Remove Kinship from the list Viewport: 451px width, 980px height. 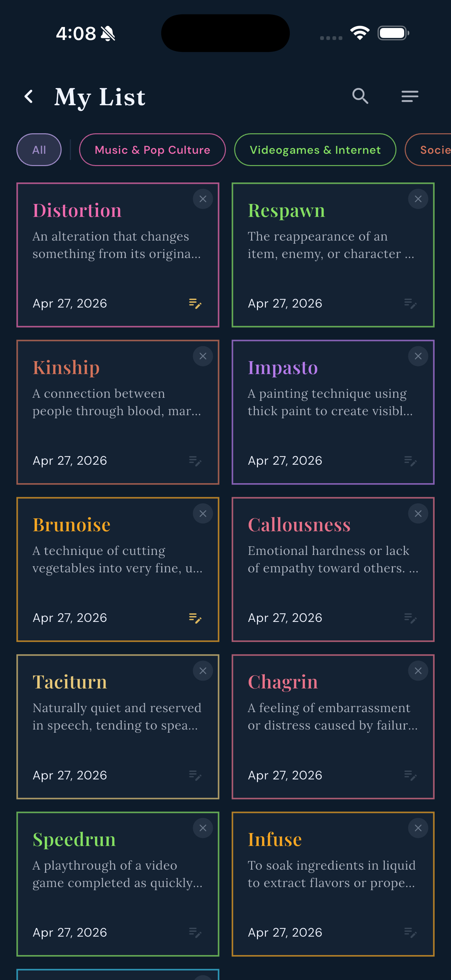(x=203, y=356)
